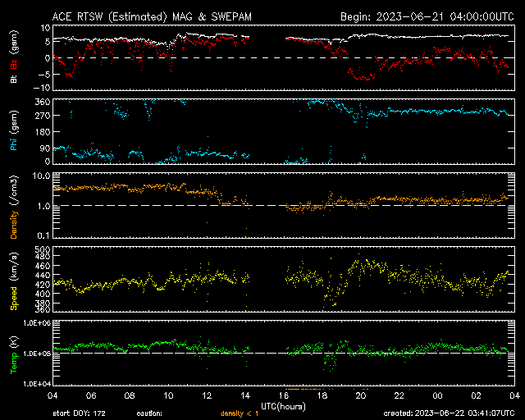Select the white "Bt" axis label
This screenshot has width=525, height=420.
coord(14,79)
